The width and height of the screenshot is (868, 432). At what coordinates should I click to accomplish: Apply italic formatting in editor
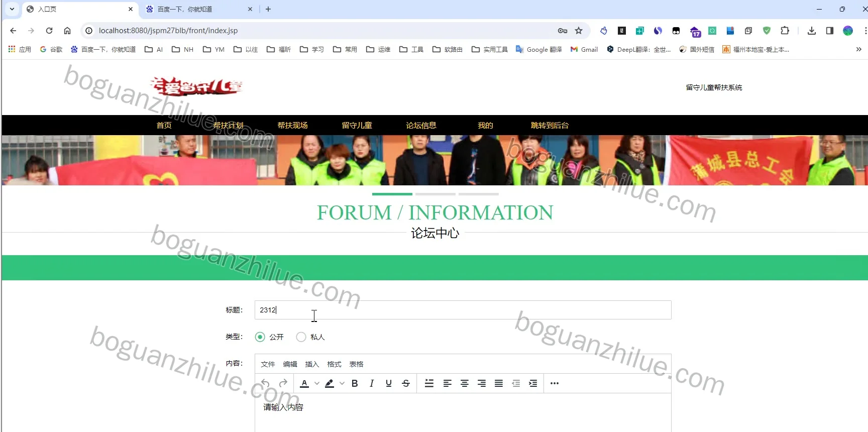[x=372, y=383]
